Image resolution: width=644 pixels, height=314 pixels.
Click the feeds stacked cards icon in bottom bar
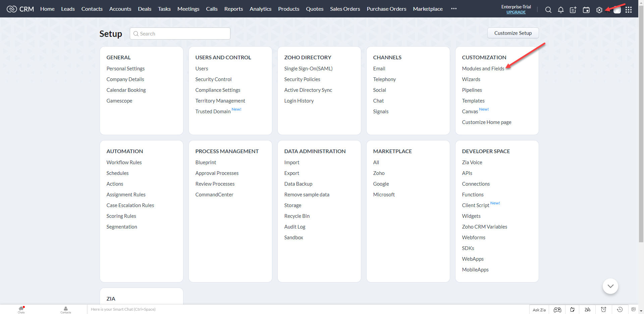click(633, 309)
